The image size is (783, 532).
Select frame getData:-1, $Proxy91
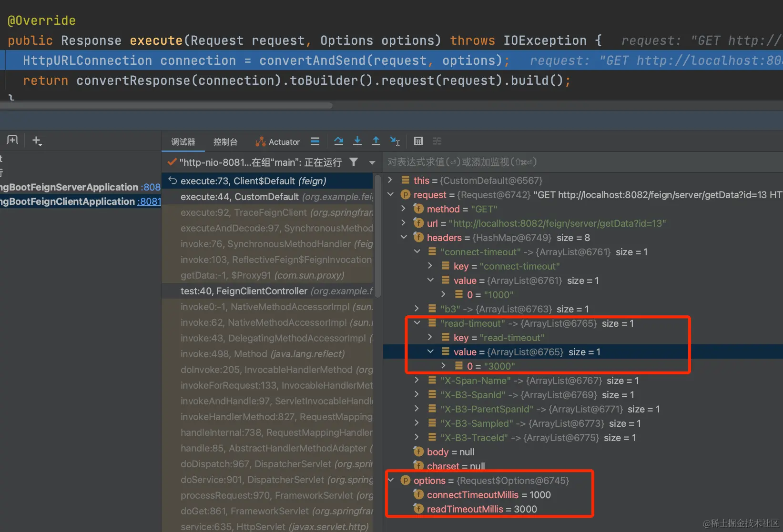(x=268, y=275)
